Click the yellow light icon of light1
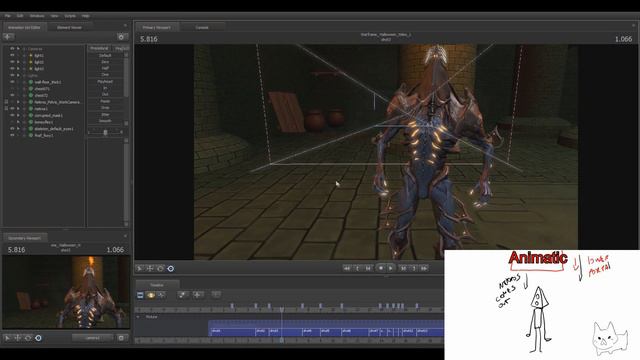 point(31,55)
